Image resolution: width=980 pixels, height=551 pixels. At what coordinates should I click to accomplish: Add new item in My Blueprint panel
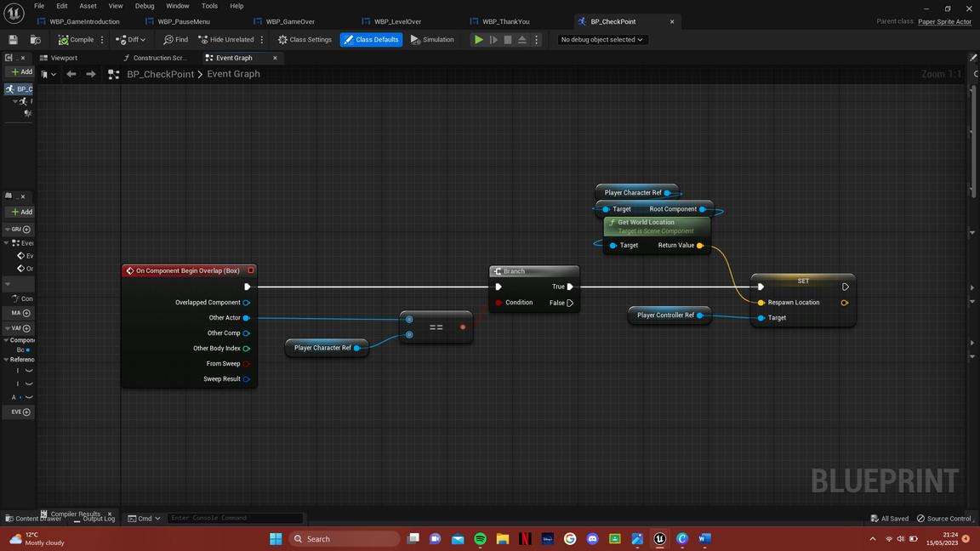(x=20, y=212)
